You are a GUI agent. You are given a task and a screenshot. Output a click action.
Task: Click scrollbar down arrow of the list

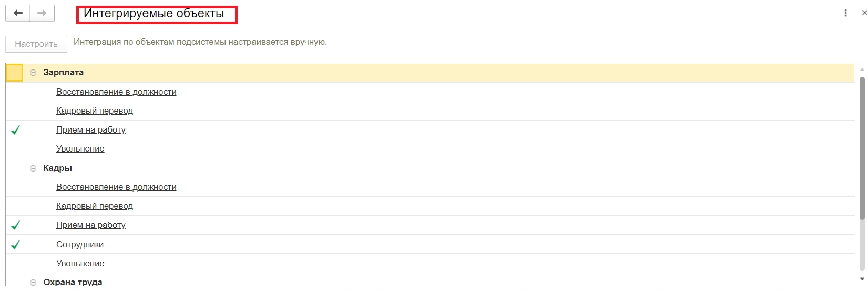click(862, 279)
